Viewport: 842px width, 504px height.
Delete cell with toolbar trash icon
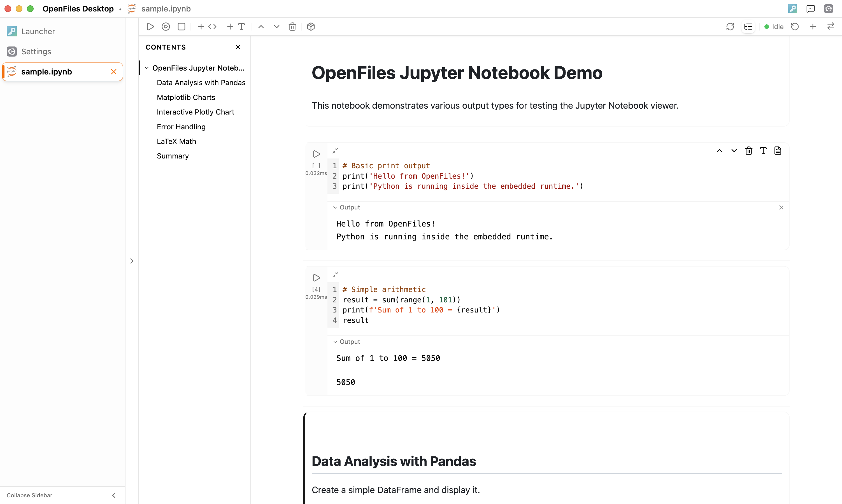pyautogui.click(x=292, y=27)
